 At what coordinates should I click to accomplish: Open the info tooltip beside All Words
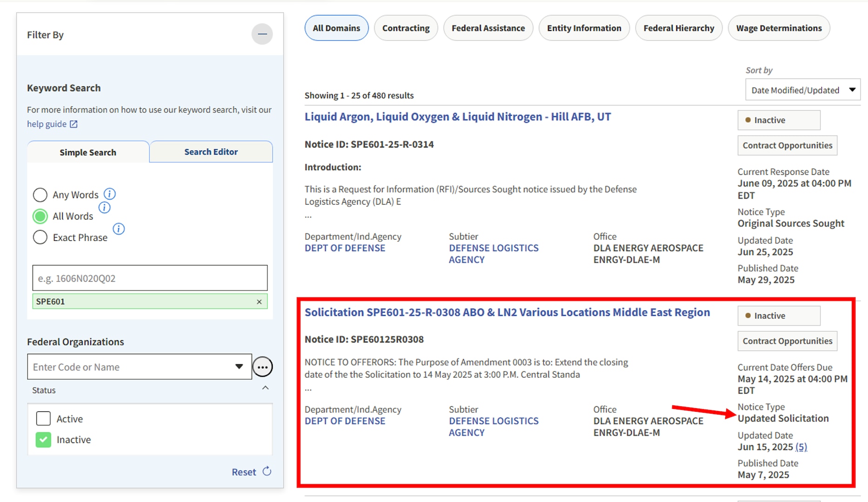pos(105,207)
